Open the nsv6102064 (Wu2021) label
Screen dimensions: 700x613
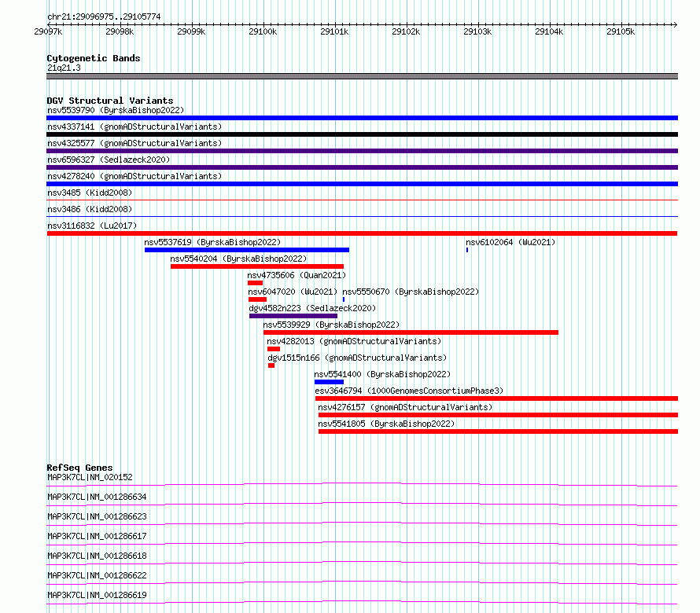(x=510, y=242)
